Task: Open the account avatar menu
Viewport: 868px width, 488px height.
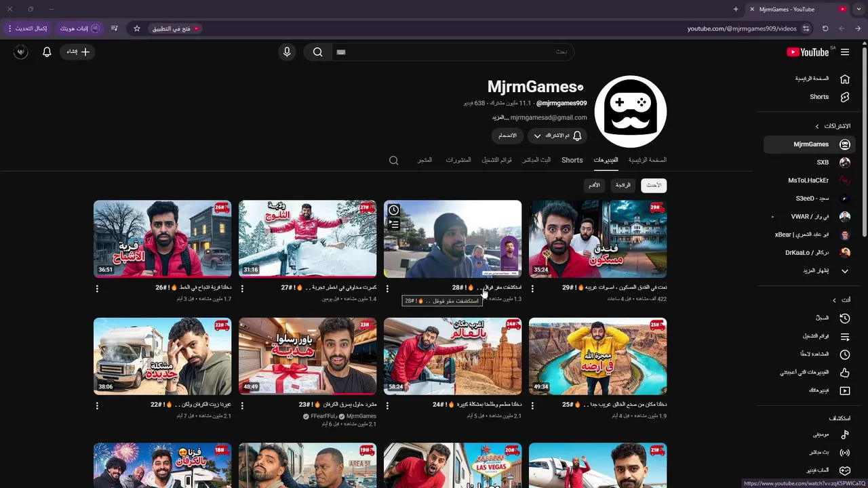Action: 21,52
